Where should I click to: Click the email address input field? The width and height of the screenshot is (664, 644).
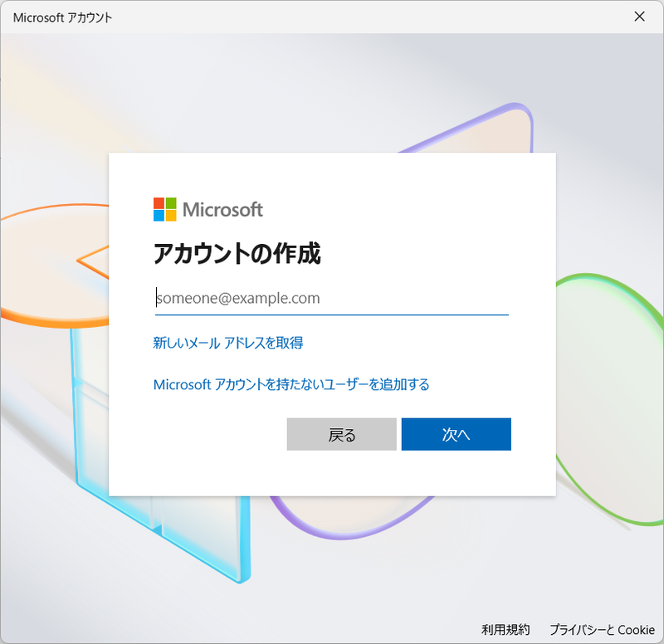330,299
